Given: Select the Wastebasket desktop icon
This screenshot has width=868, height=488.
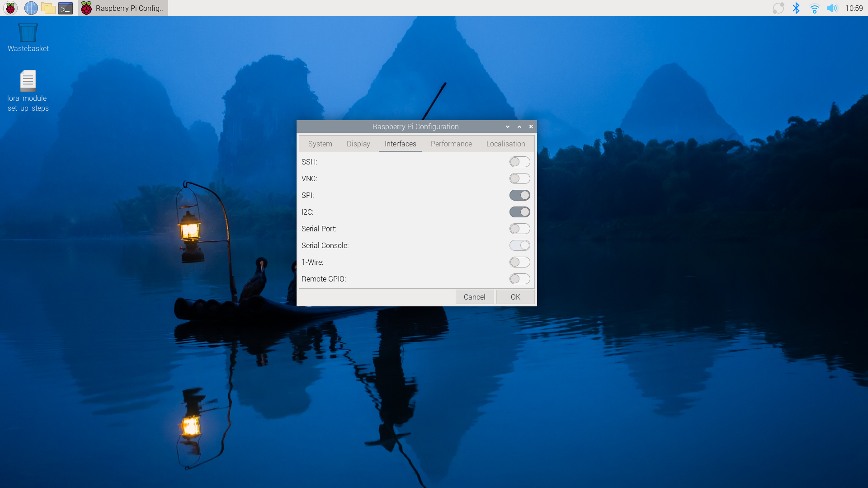Looking at the screenshot, I should tap(28, 38).
